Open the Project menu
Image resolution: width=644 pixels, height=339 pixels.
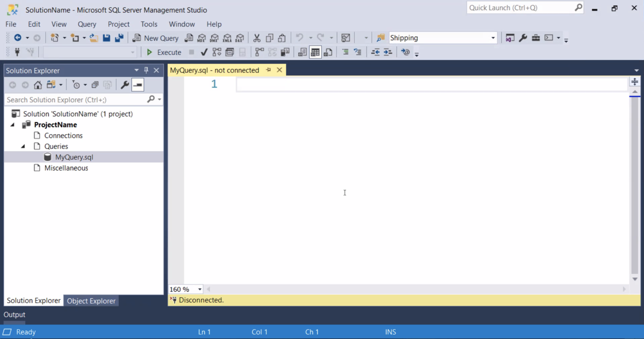[x=119, y=24]
